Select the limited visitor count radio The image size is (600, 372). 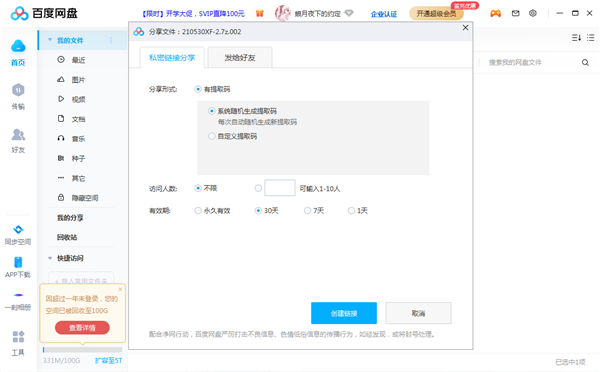258,188
